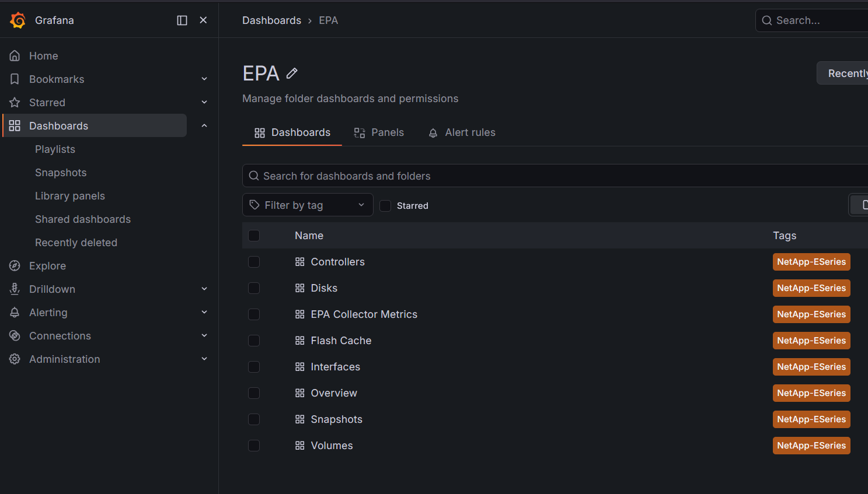This screenshot has height=494, width=868.
Task: Click the Starred star icon in sidebar
Action: click(15, 103)
